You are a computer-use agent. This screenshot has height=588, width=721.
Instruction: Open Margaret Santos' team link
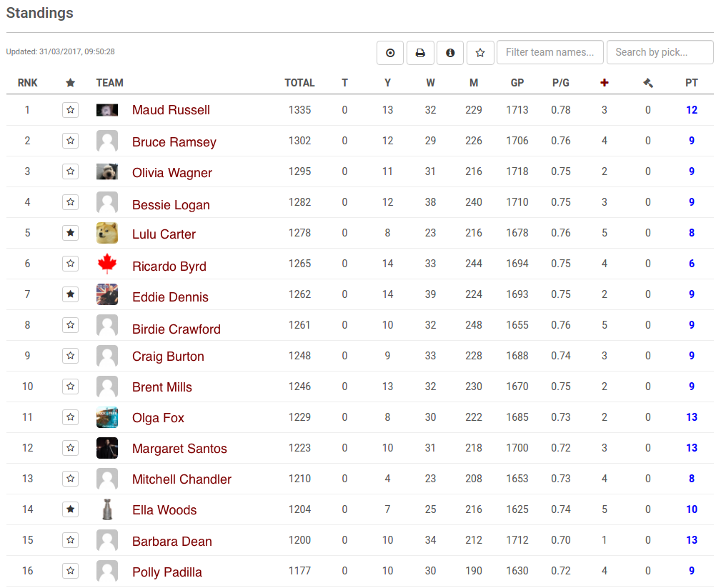[x=179, y=449]
